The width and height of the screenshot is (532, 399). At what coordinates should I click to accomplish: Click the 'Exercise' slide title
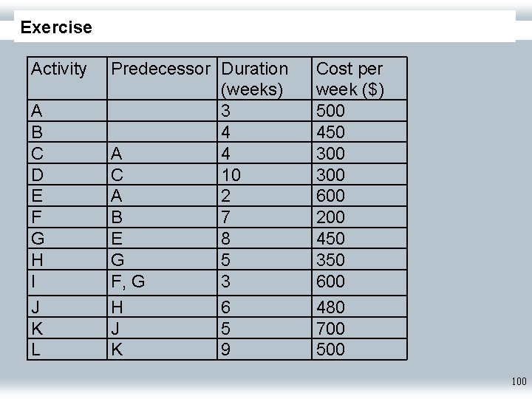(x=56, y=28)
